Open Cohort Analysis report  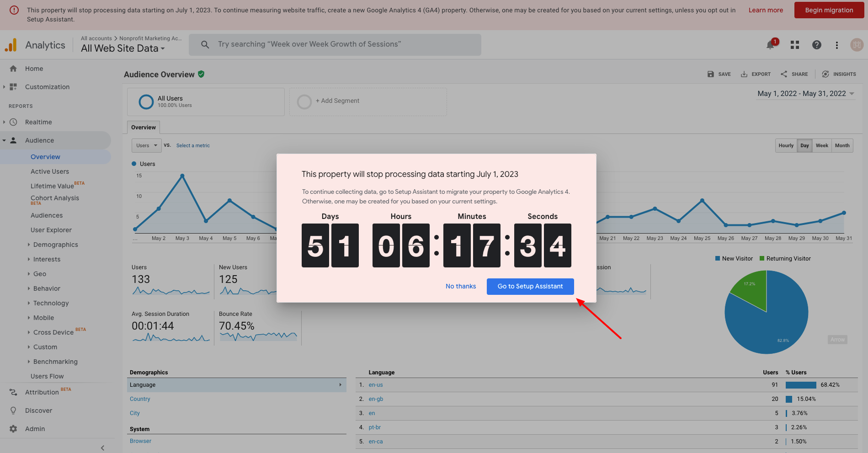tap(55, 198)
